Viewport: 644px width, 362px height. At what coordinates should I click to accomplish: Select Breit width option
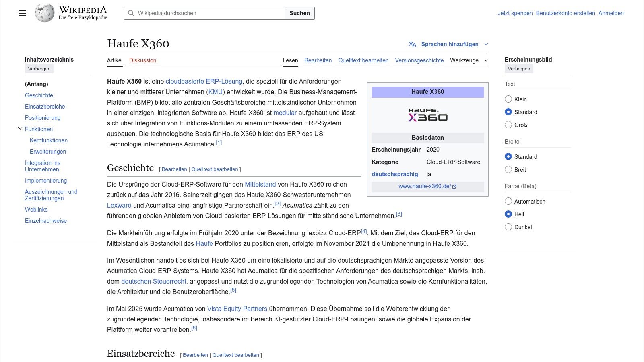508,169
